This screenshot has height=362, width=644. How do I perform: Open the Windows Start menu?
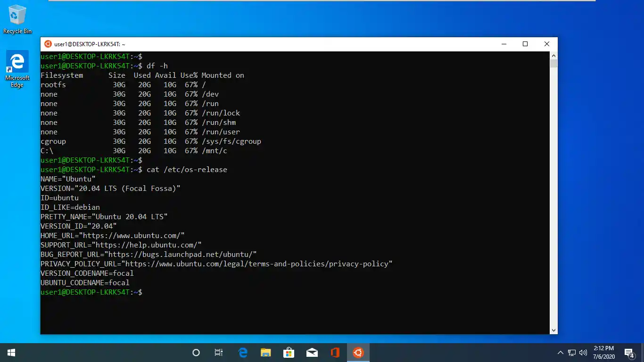click(x=11, y=352)
